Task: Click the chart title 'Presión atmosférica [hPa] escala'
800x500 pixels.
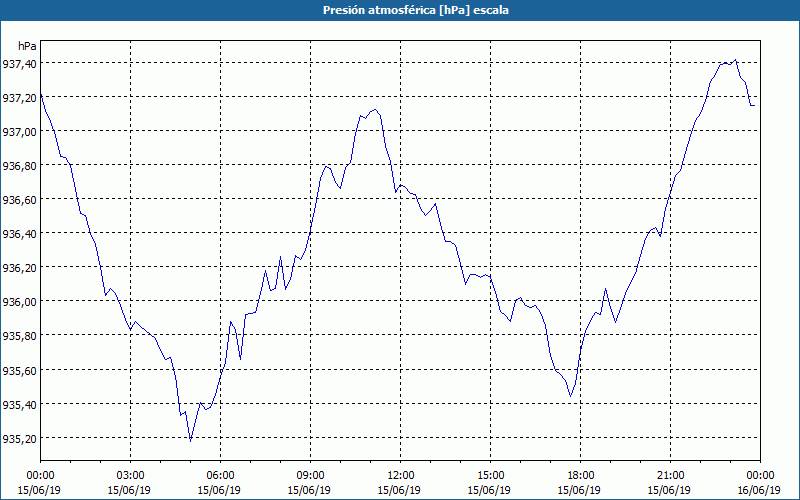Action: point(415,10)
